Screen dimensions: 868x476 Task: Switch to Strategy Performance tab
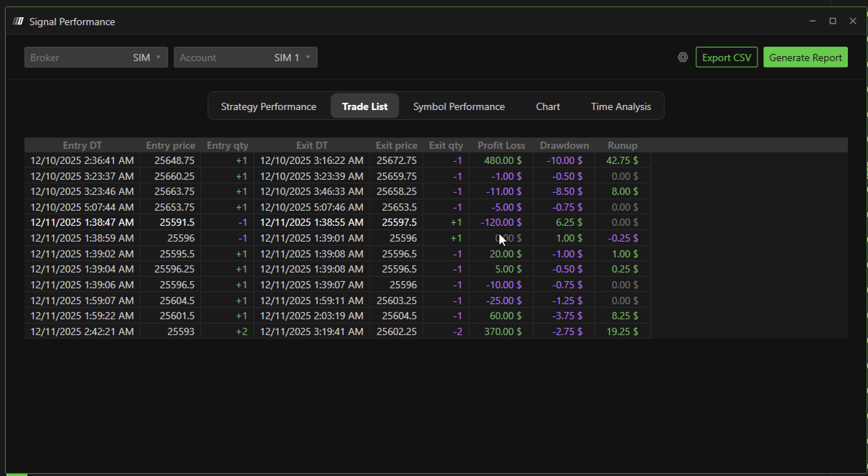pos(268,106)
